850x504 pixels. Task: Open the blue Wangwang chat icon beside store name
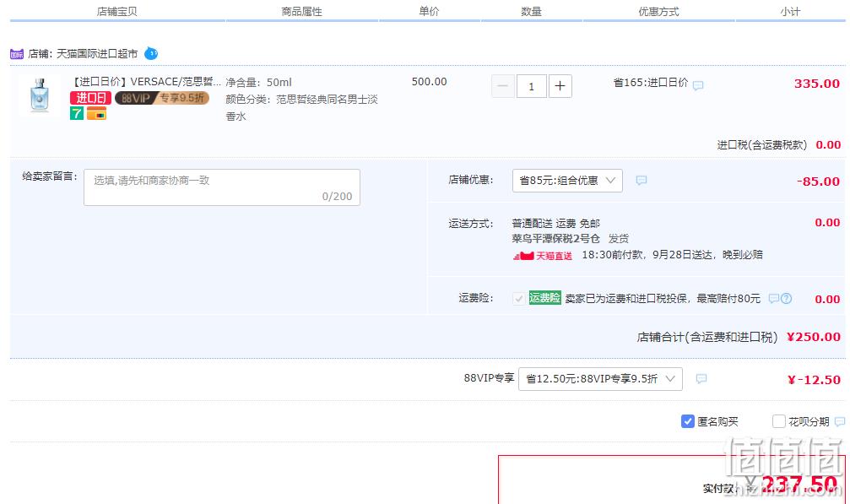pyautogui.click(x=151, y=53)
